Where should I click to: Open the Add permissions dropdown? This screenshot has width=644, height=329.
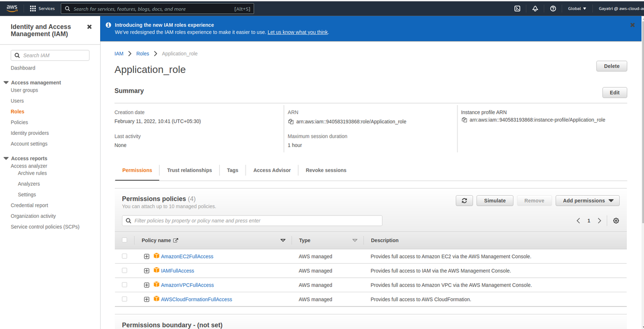[587, 201]
